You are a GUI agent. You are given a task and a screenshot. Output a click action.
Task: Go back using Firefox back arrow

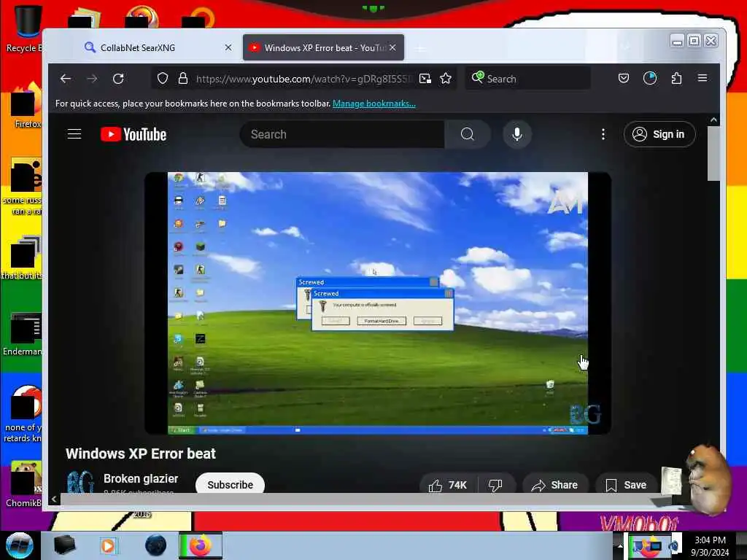coord(66,79)
